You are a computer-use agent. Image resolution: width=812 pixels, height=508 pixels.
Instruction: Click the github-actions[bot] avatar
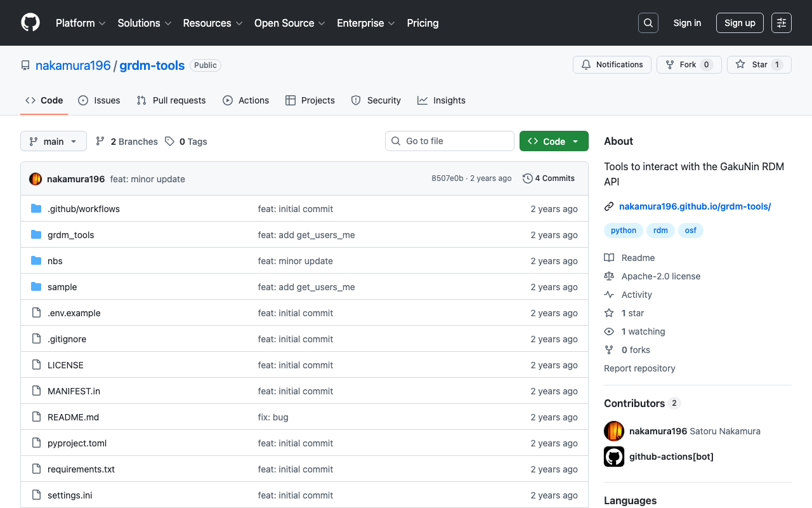(614, 457)
